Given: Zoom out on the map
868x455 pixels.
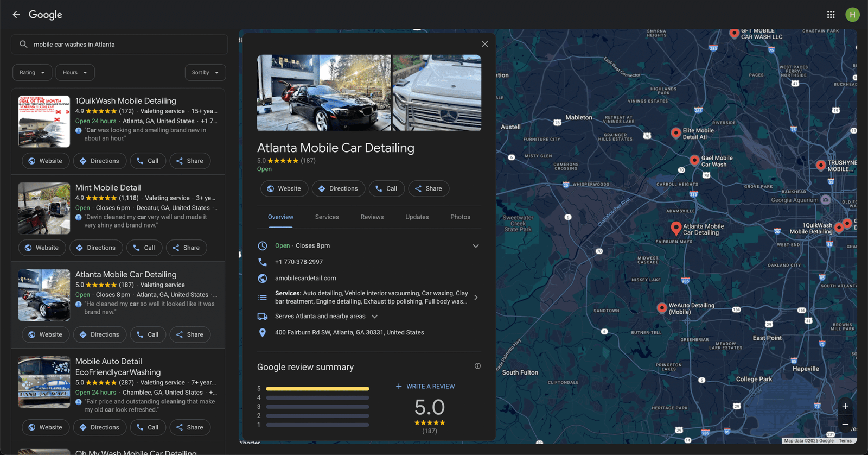Looking at the screenshot, I should (845, 425).
